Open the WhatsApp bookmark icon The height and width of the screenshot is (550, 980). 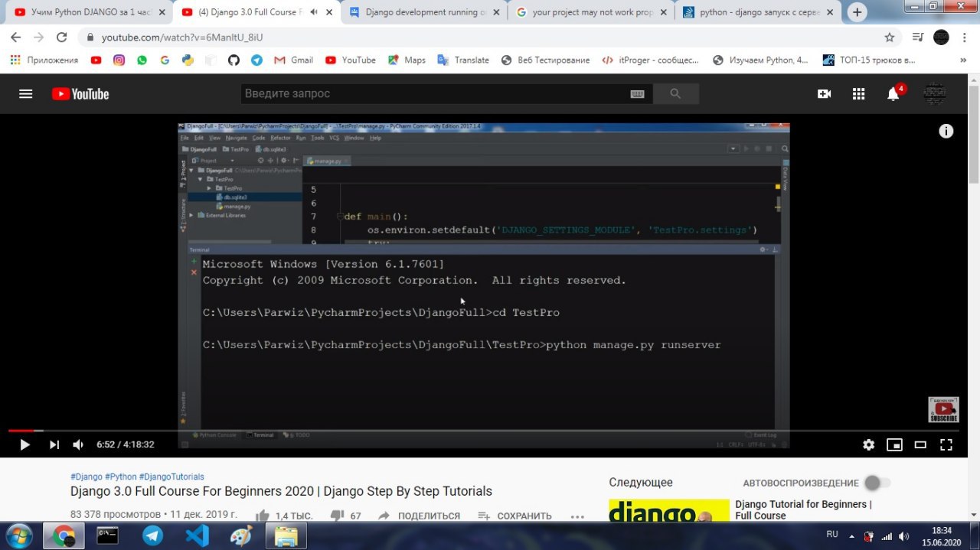[142, 60]
